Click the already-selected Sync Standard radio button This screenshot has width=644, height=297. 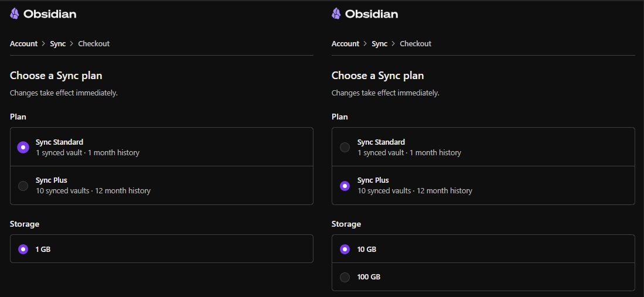click(x=23, y=147)
